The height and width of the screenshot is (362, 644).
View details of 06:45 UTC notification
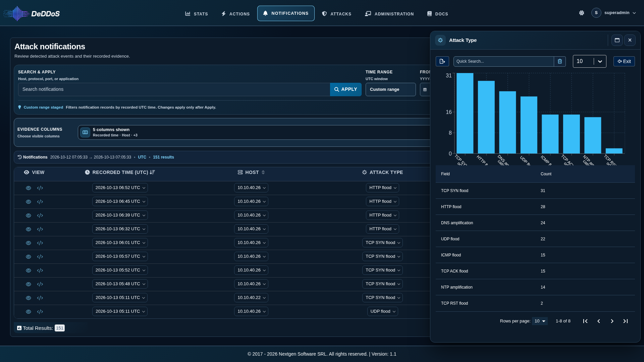tap(29, 202)
